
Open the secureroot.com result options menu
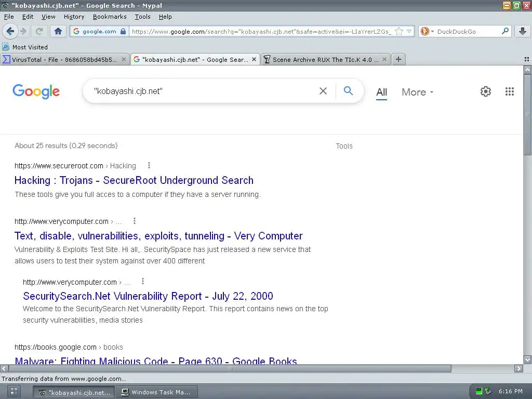(x=149, y=165)
